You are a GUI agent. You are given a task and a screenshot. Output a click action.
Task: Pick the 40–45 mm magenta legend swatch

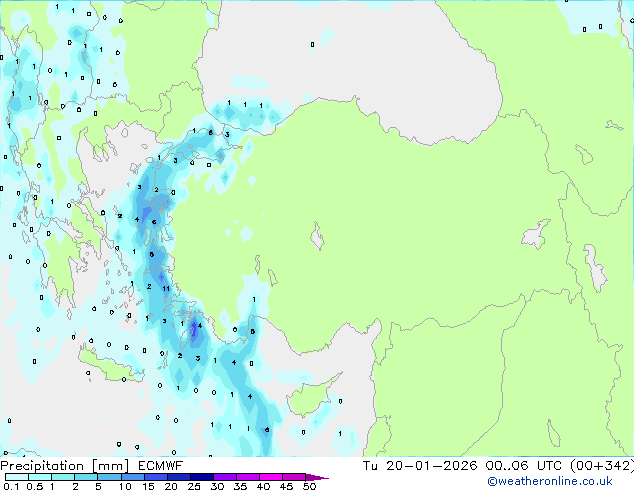271,477
